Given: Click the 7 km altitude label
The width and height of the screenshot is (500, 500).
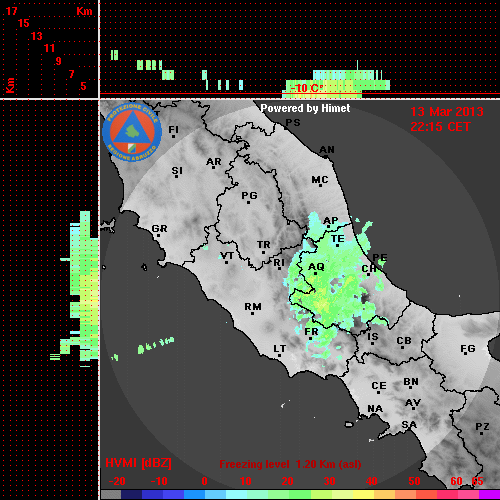Looking at the screenshot, I should click(71, 74).
